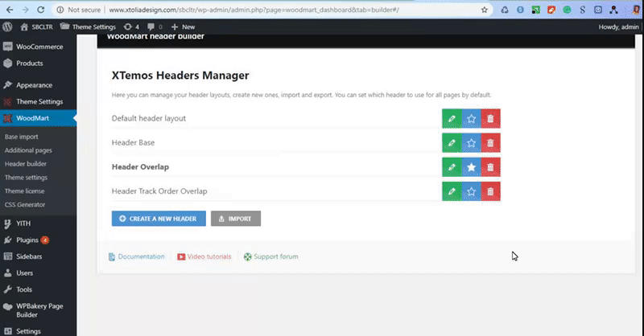Open Theme Settings in the admin bar
The height and width of the screenshot is (336, 644).
88,27
